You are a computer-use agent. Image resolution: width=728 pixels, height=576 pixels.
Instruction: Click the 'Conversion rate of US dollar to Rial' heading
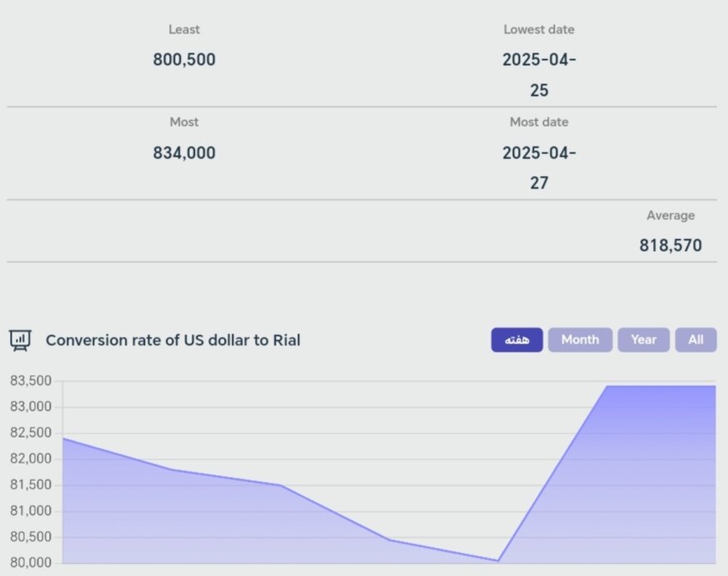172,340
